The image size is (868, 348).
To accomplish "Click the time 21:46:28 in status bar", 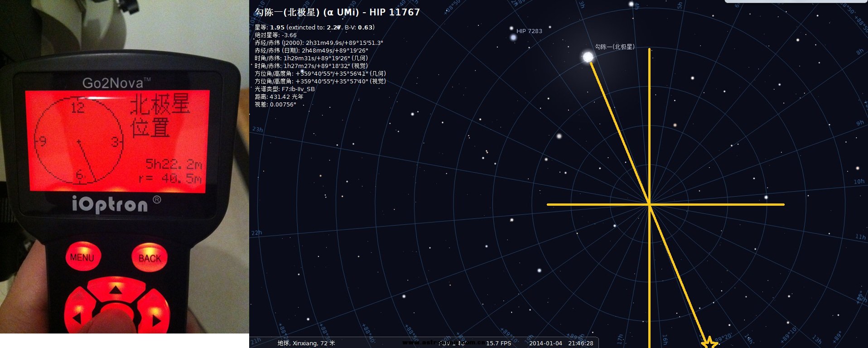I will tap(580, 343).
